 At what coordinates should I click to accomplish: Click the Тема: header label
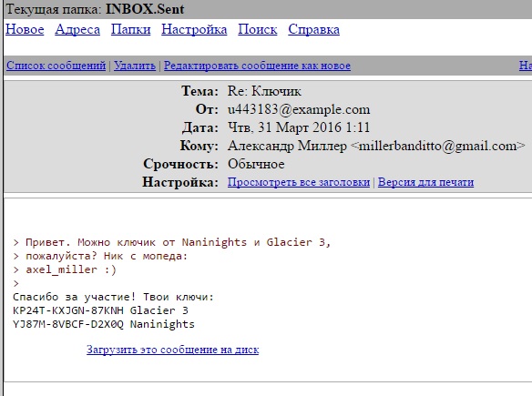click(199, 91)
